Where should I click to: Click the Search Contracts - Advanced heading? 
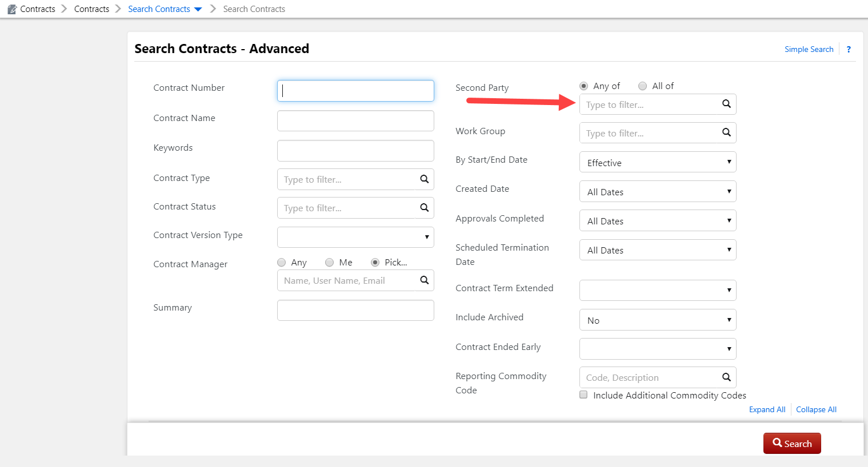tap(222, 49)
